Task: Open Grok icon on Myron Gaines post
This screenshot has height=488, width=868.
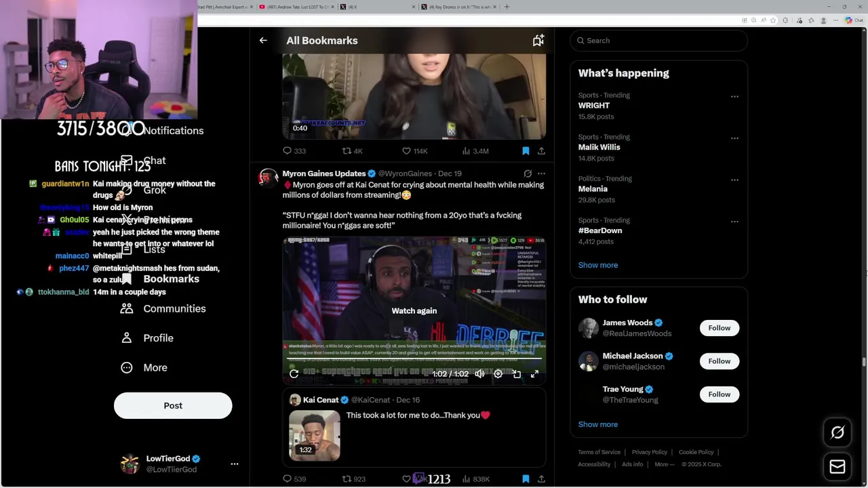Action: click(x=528, y=174)
